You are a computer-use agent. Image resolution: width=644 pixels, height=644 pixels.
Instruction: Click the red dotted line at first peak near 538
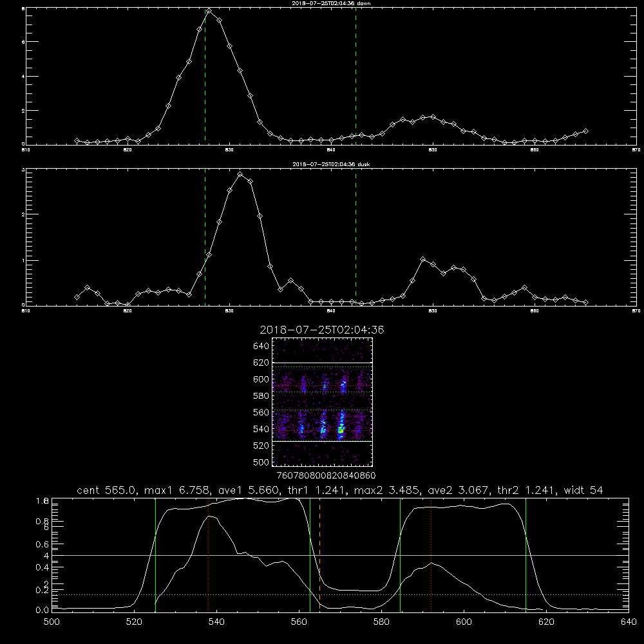click(x=208, y=555)
